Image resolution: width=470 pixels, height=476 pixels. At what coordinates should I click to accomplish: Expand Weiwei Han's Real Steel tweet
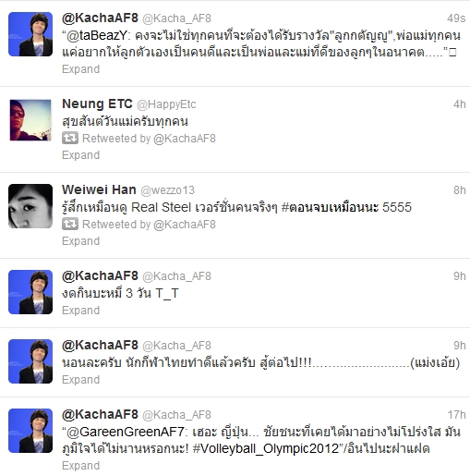(x=81, y=241)
